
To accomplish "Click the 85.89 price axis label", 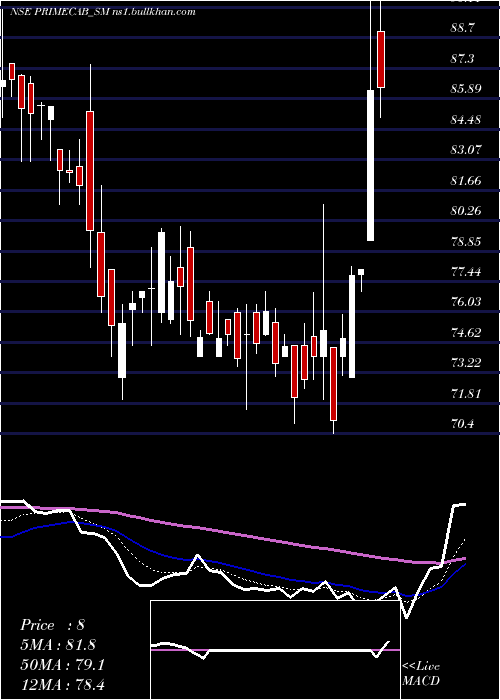I will [x=467, y=88].
